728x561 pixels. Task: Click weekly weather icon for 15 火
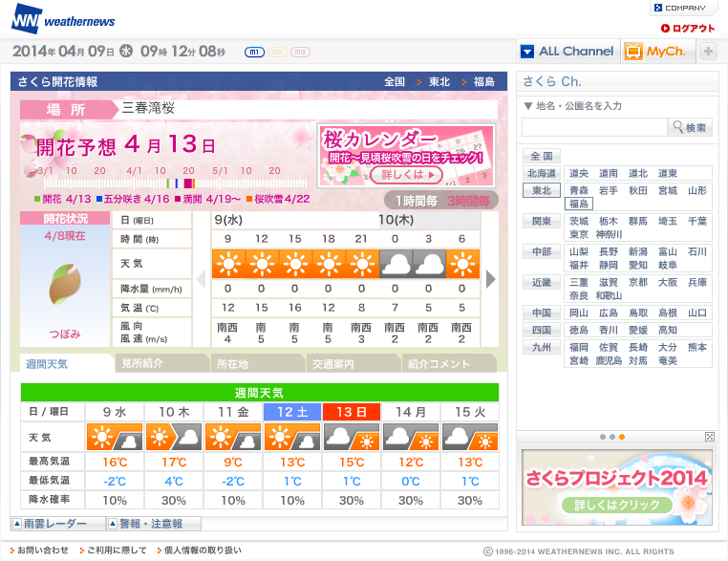pyautogui.click(x=470, y=437)
